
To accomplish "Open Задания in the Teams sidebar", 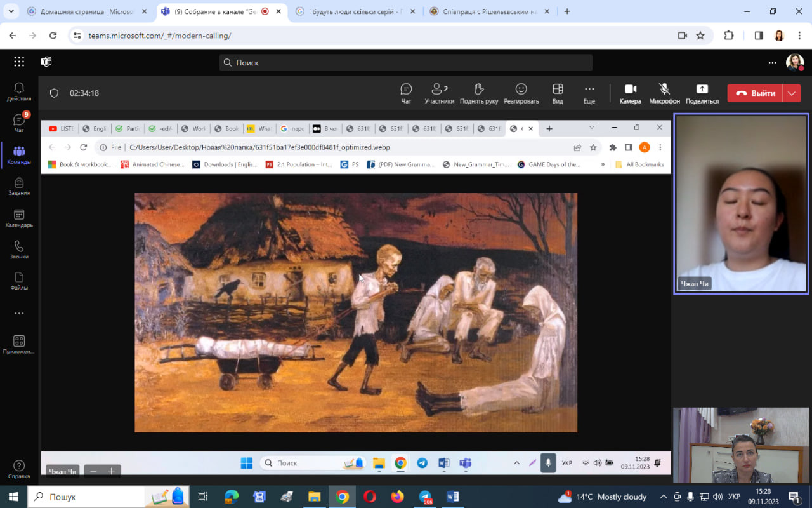I will click(19, 186).
